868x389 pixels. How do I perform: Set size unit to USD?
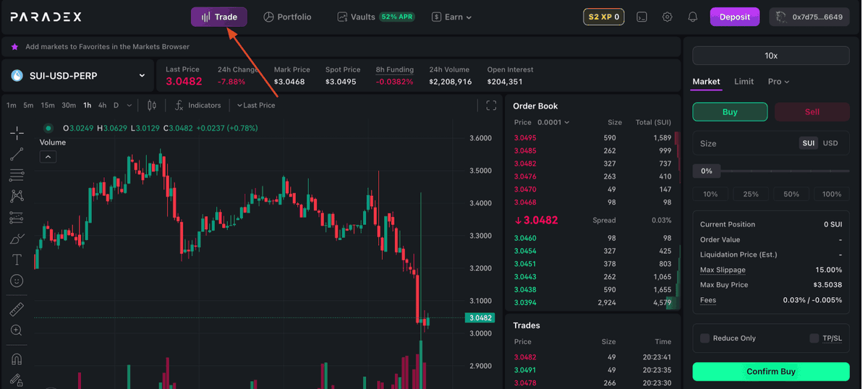(830, 143)
